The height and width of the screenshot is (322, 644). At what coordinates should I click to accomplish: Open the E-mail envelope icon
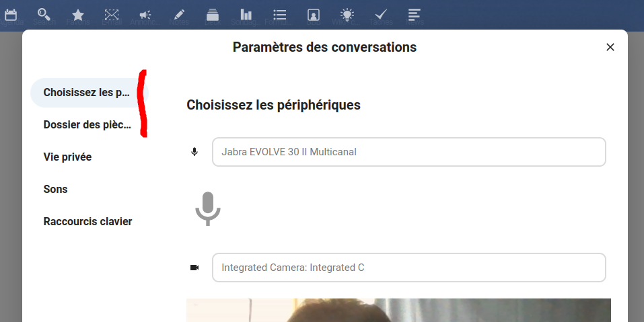[x=111, y=15]
